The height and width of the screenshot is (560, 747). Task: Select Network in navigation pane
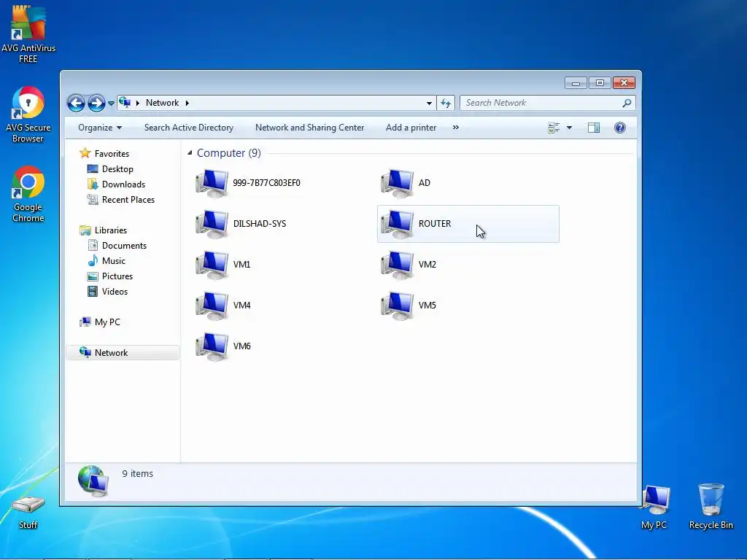pos(122,353)
